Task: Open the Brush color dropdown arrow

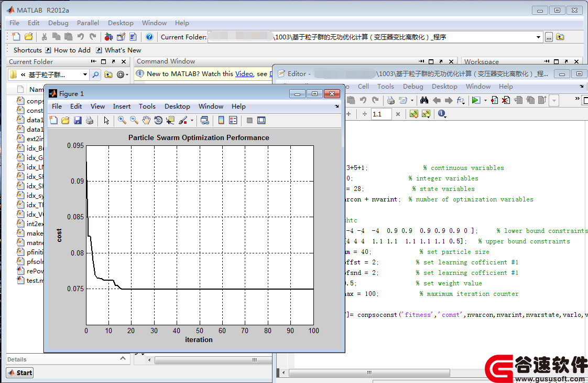Action: [x=192, y=121]
